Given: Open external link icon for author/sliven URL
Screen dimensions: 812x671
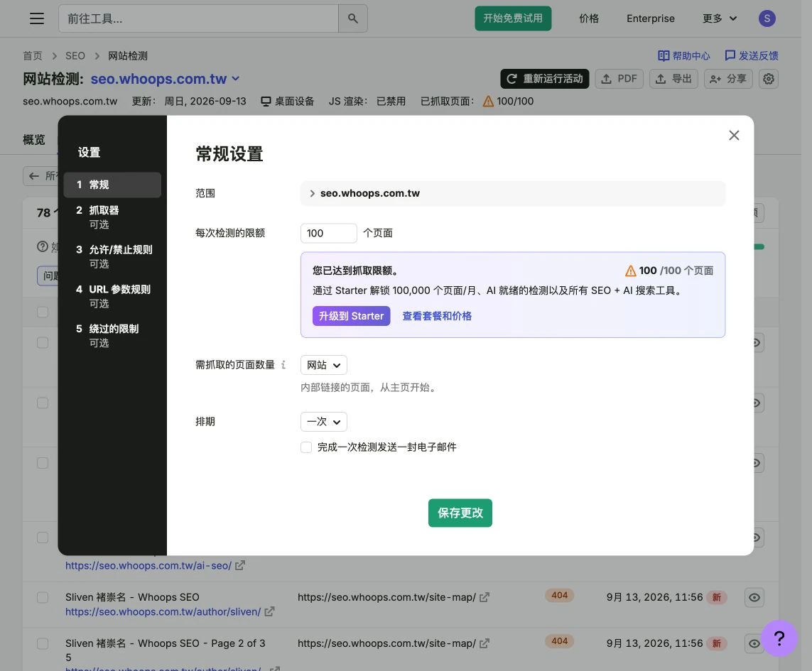Looking at the screenshot, I should [x=269, y=611].
